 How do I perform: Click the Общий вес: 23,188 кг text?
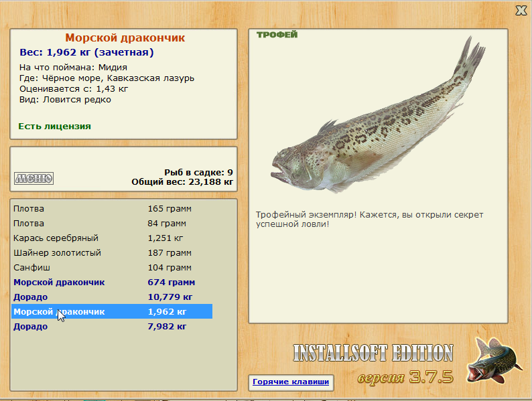point(182,182)
